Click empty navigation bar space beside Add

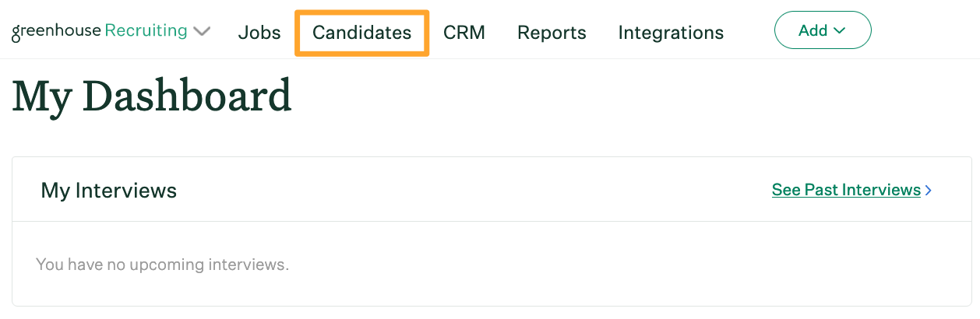tap(923, 30)
